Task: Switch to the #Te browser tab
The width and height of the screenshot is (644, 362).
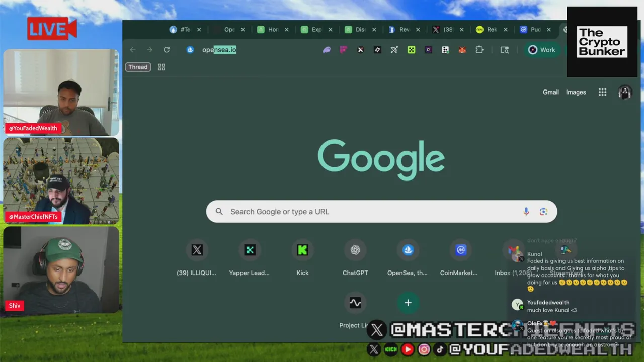Action: coord(185,30)
